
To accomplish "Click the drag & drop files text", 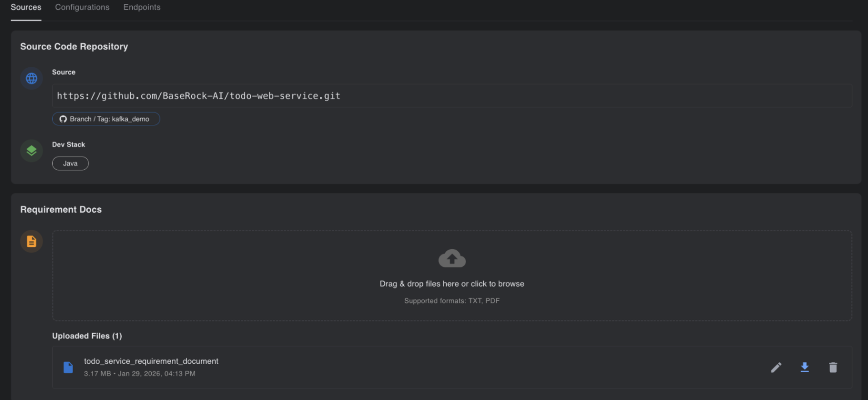I will [452, 284].
